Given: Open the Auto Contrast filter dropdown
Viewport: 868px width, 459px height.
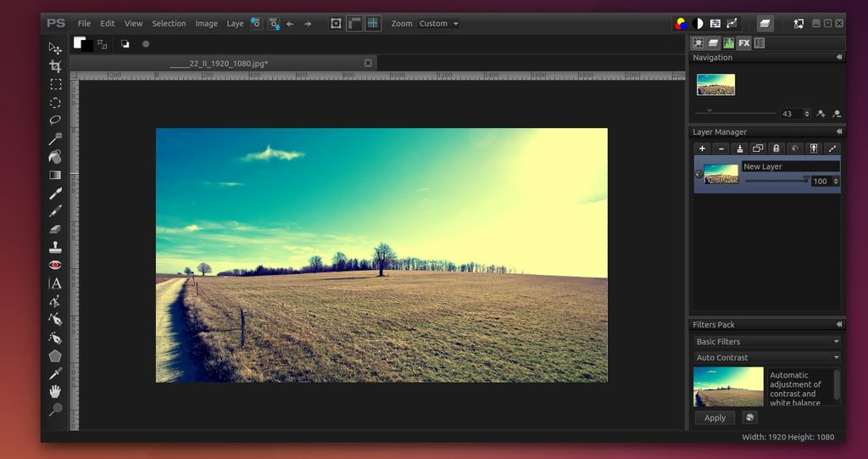Looking at the screenshot, I should (x=766, y=357).
